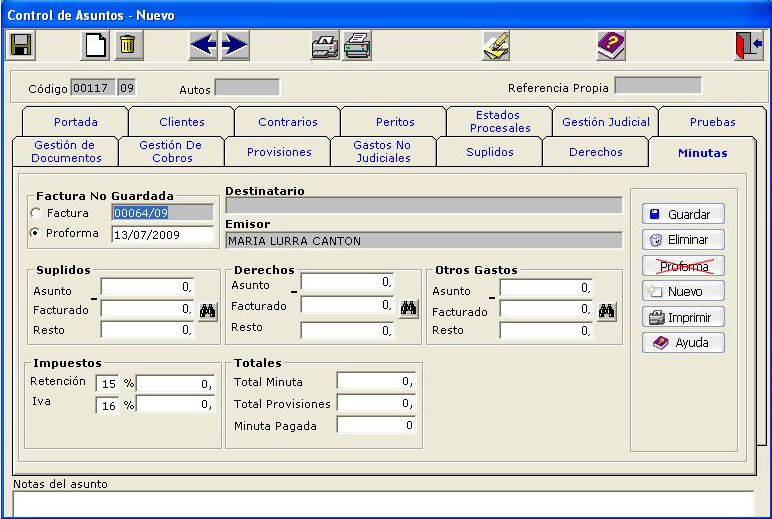Screen dimensions: 772x519
Task: Go to previous record with left arrow
Action: [x=203, y=45]
